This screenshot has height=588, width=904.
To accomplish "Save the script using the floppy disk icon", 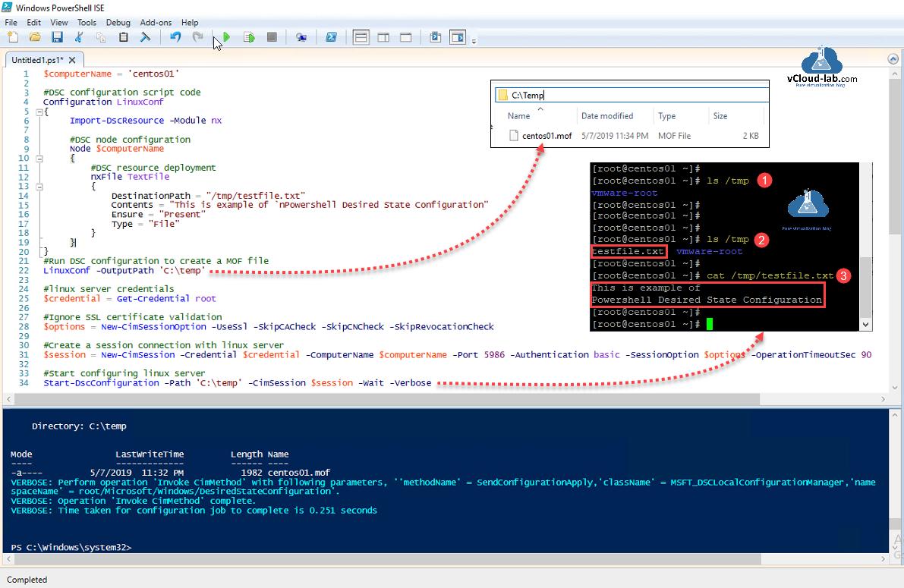I will [57, 37].
